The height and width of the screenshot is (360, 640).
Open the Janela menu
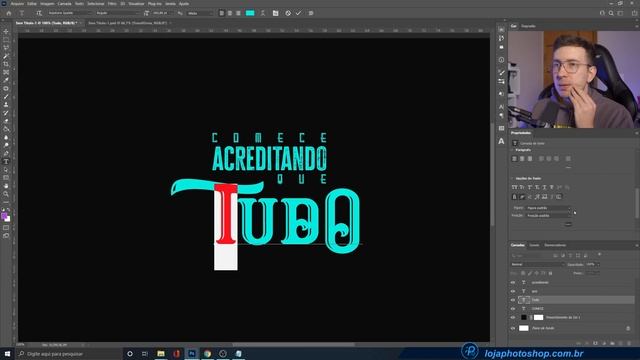click(x=170, y=4)
